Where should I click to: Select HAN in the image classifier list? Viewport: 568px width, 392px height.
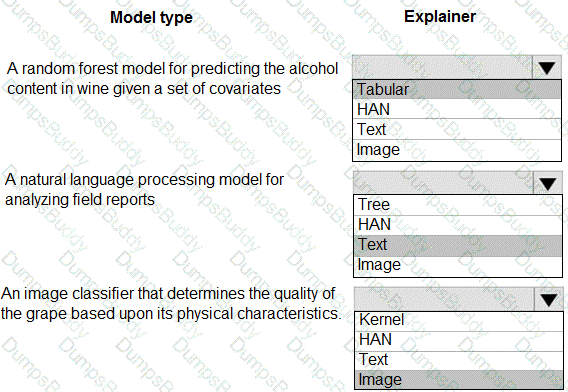pos(459,341)
